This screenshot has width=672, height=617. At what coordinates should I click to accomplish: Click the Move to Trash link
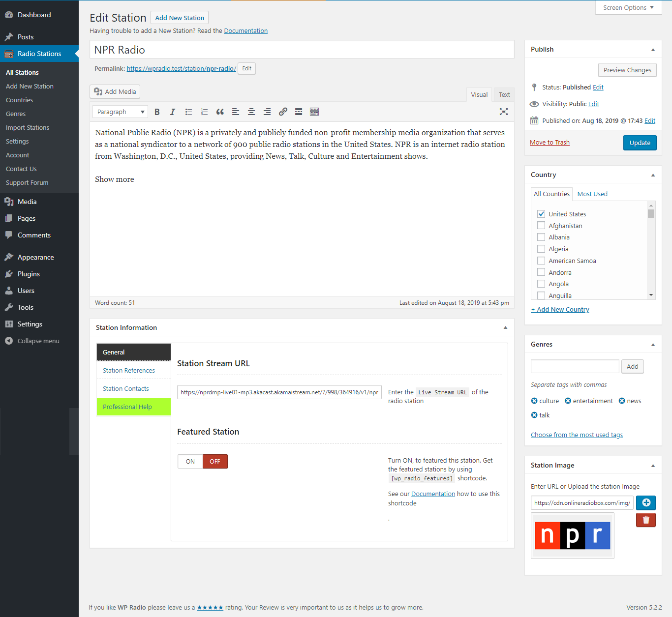[550, 143]
